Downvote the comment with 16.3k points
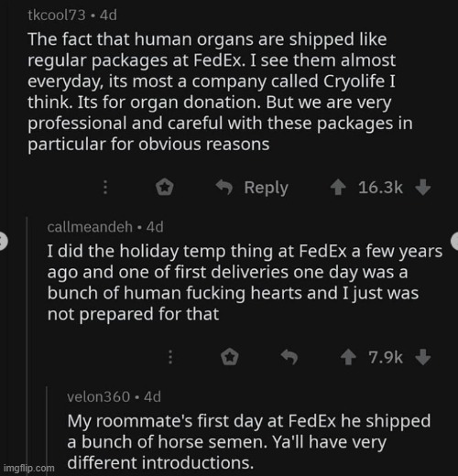Viewport: 458px width, 476px height. click(423, 188)
